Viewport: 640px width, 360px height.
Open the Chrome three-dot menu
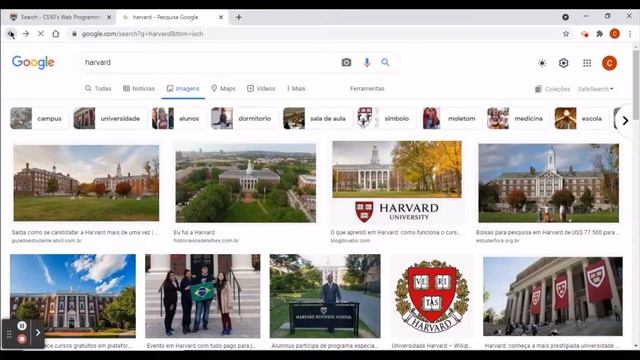point(630,34)
